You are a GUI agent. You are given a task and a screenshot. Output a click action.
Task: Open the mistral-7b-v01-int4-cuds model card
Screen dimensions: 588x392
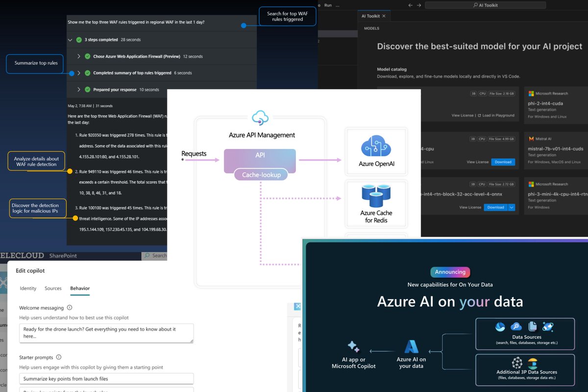(556, 150)
